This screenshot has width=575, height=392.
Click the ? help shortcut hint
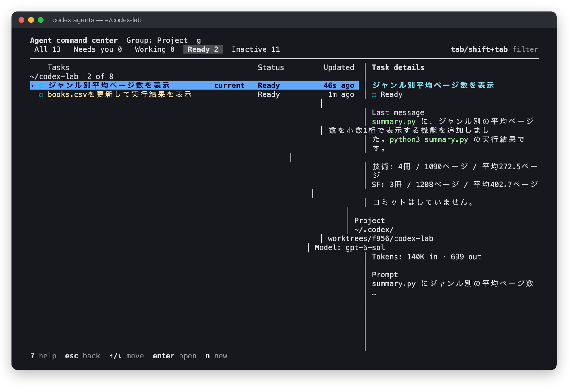[x=43, y=356]
